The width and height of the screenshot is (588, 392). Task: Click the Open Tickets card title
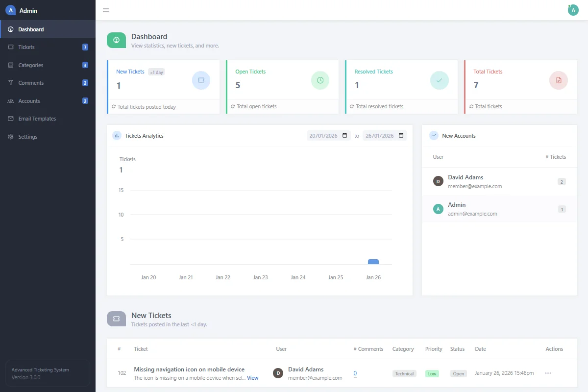coord(250,72)
